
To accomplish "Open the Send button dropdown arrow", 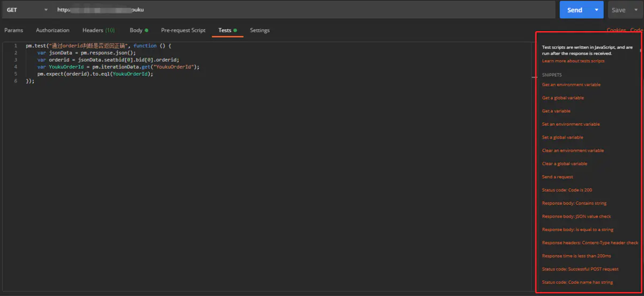I will (x=597, y=10).
